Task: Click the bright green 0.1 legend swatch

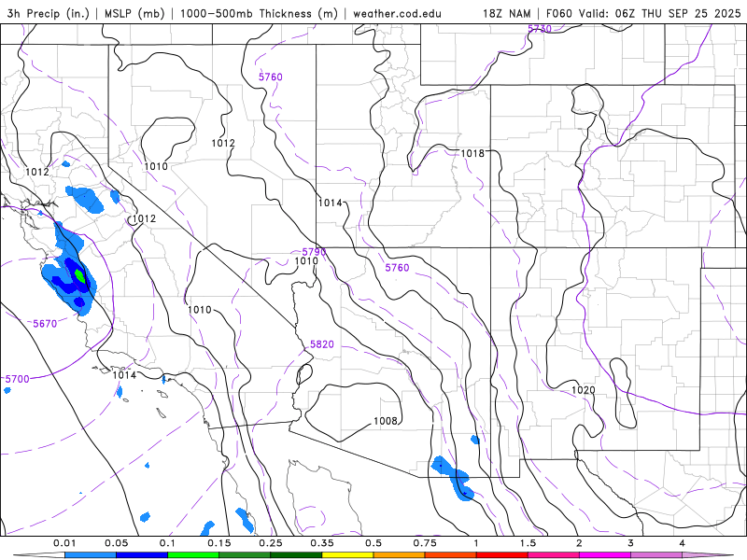Action: pyautogui.click(x=193, y=555)
